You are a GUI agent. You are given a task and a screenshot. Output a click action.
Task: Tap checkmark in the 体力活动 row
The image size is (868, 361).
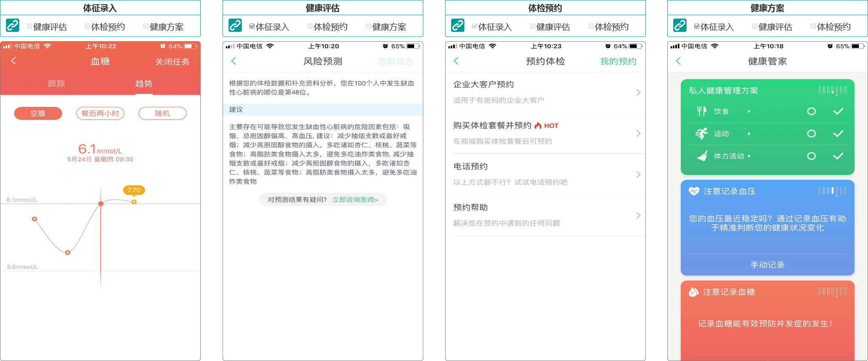838,156
